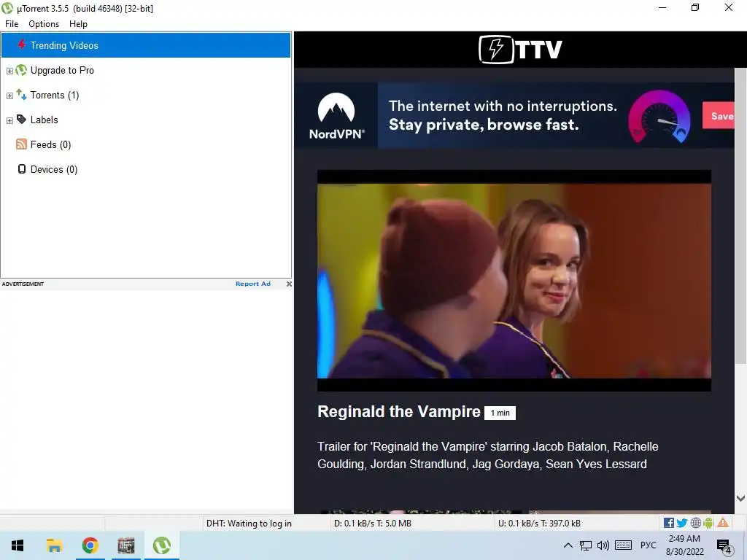
Task: Select Labels in the sidebar
Action: 44,120
